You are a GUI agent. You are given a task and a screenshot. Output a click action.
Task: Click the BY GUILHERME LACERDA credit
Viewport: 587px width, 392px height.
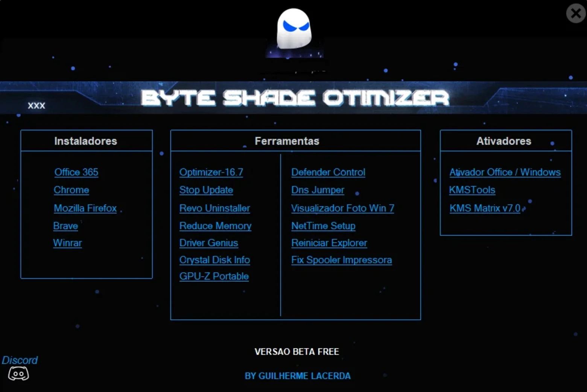pyautogui.click(x=298, y=376)
